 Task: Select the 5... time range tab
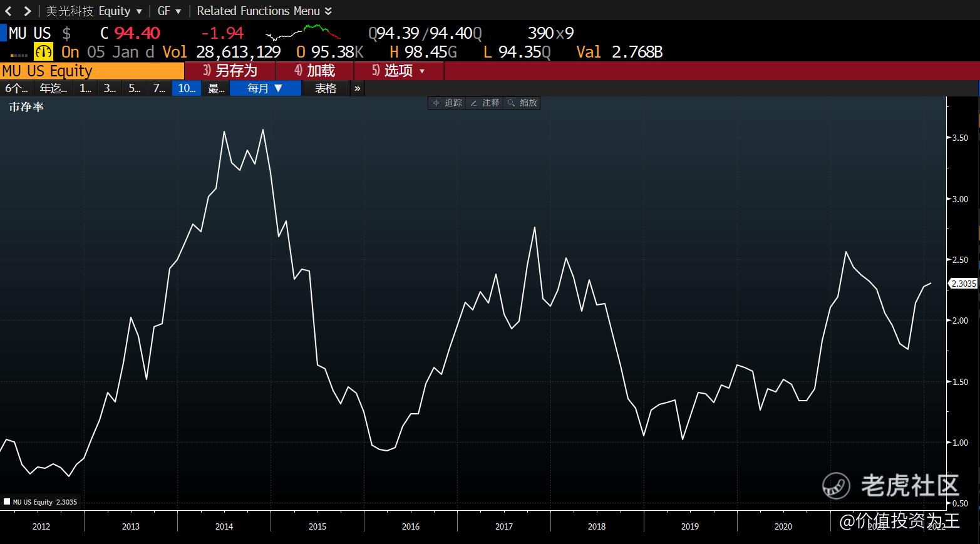pos(135,88)
